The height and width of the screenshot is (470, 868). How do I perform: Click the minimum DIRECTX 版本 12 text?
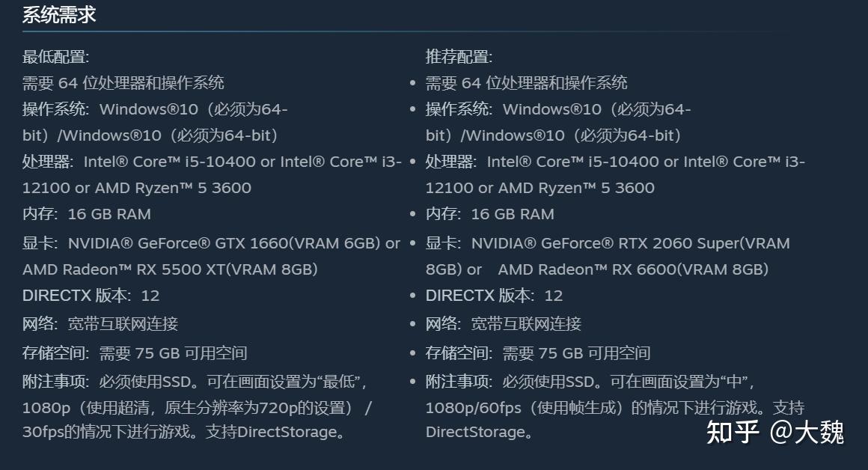coord(91,296)
